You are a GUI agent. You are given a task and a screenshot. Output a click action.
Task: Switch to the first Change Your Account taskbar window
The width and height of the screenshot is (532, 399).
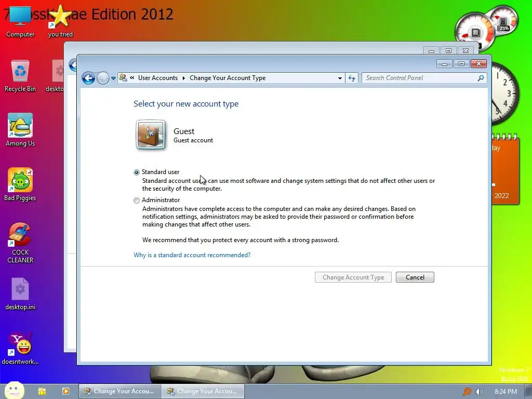tap(120, 391)
